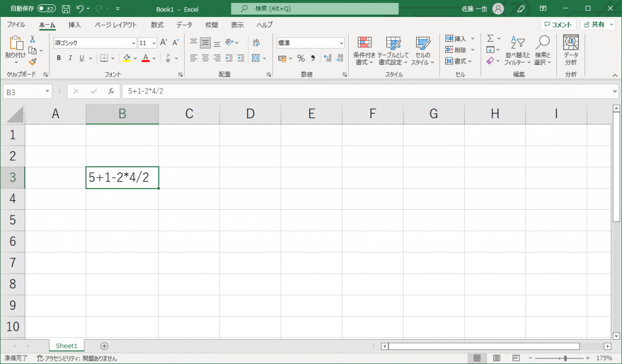Click the Save floppy disk icon
Viewport: 622px width, 364px height.
click(x=66, y=8)
